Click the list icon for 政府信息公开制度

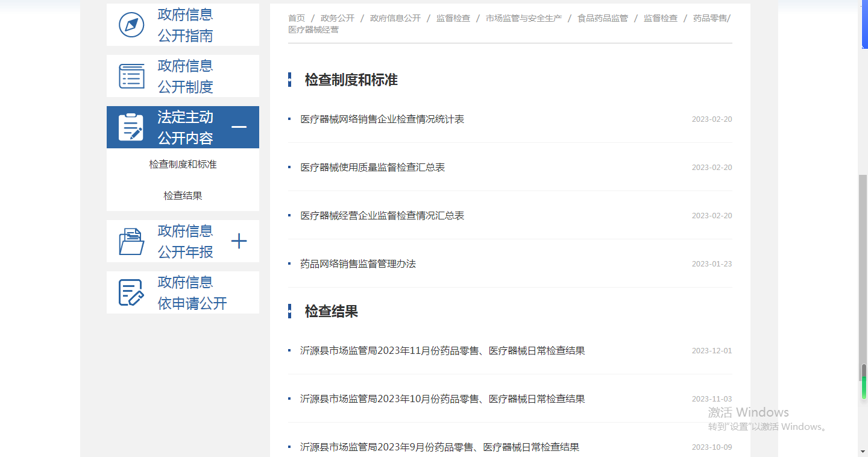click(x=131, y=76)
